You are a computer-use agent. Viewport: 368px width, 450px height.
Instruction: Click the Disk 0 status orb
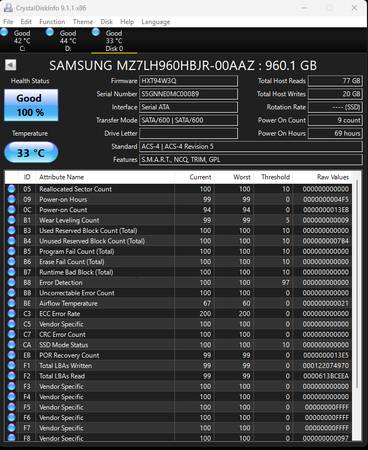click(x=96, y=32)
